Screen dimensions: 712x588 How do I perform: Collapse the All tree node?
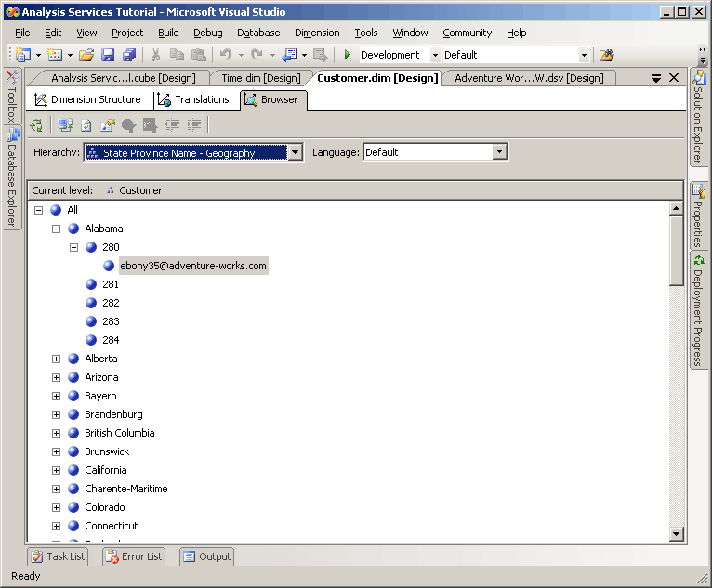tap(39, 210)
